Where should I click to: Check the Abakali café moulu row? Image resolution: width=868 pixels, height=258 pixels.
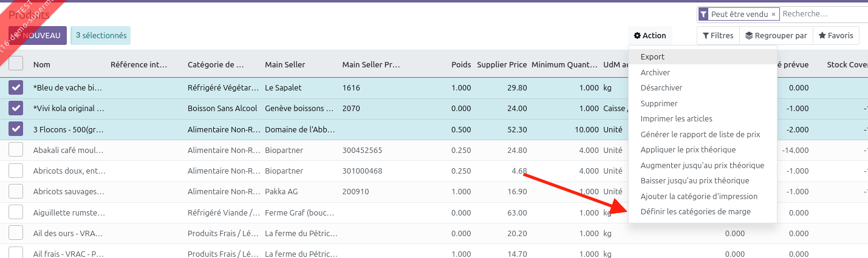click(16, 150)
